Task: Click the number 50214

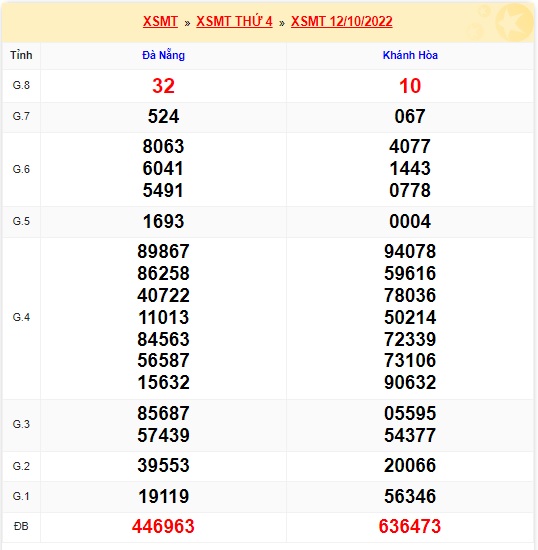Action: pyautogui.click(x=410, y=317)
